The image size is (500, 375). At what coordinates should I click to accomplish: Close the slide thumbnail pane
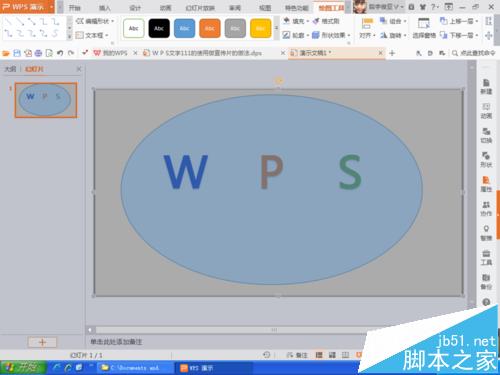[x=79, y=69]
